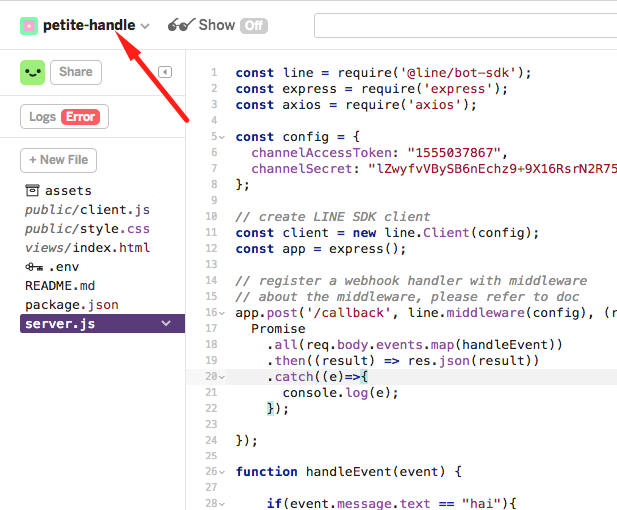The height and width of the screenshot is (510, 617).
Task: Click the + New File button
Action: (58, 160)
